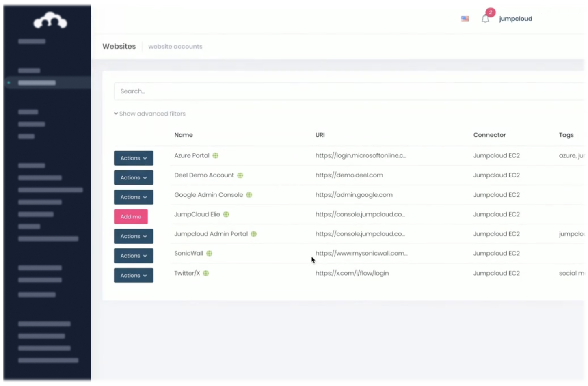Click the Jumpcloud EC2 connector for Twitter/X

coord(496,274)
